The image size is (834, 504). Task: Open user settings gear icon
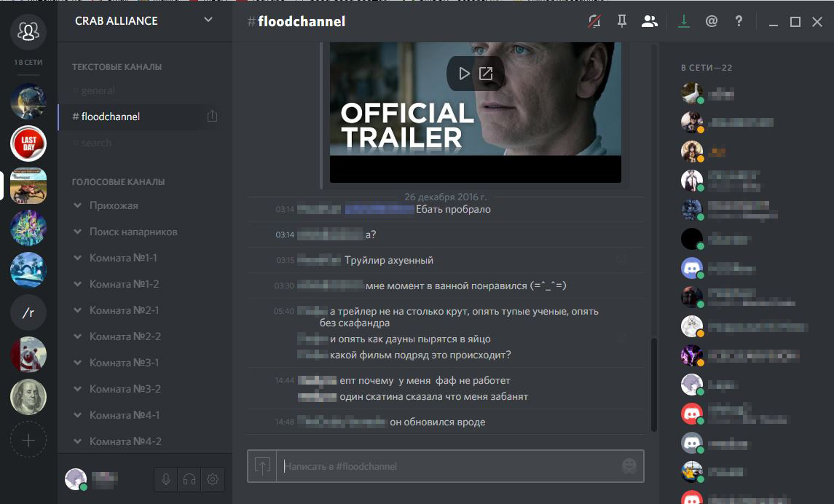pyautogui.click(x=212, y=479)
